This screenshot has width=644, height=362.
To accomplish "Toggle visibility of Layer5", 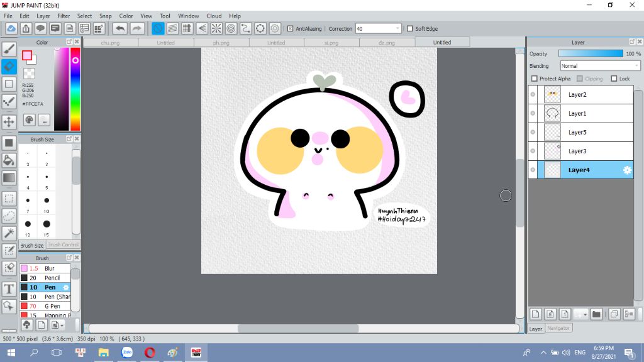I will [533, 132].
